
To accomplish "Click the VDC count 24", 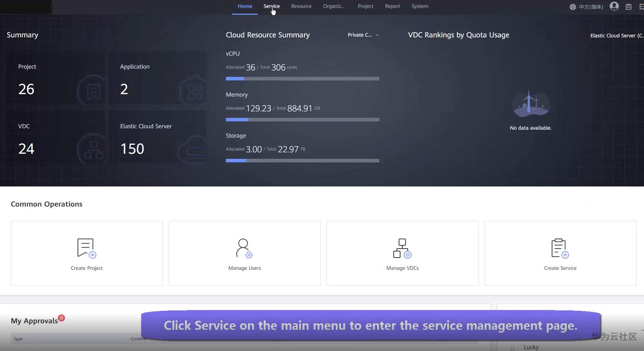I will coord(26,149).
